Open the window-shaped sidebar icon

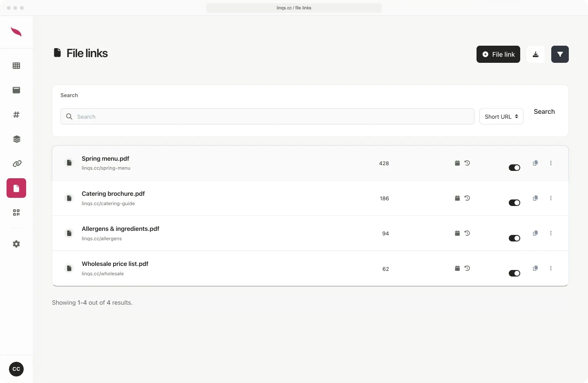[16, 90]
